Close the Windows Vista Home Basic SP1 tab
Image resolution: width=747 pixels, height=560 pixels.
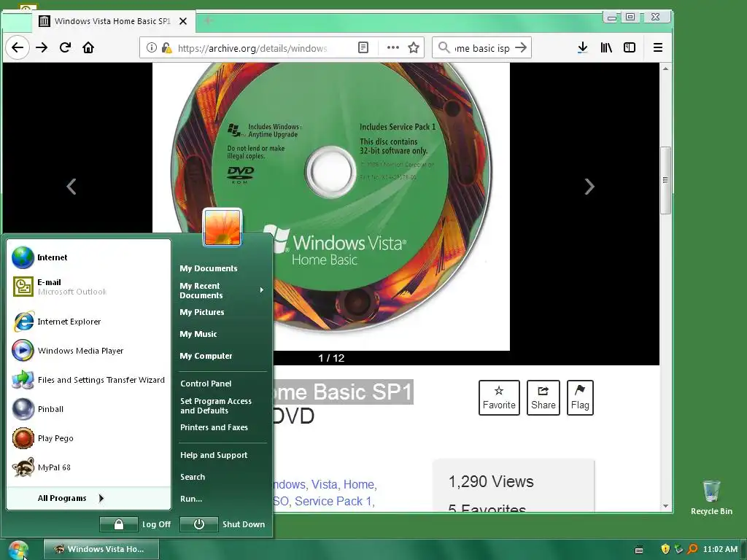click(183, 21)
